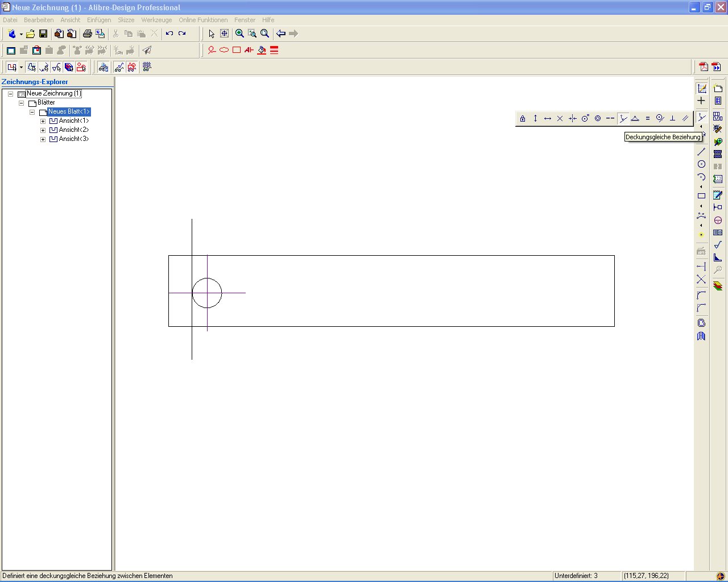The image size is (728, 582).
Task: Expand the Ansicht<3> node
Action: pos(43,139)
